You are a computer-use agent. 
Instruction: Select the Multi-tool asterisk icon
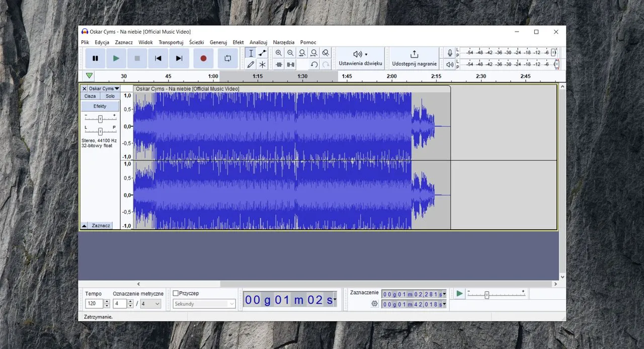pyautogui.click(x=262, y=64)
